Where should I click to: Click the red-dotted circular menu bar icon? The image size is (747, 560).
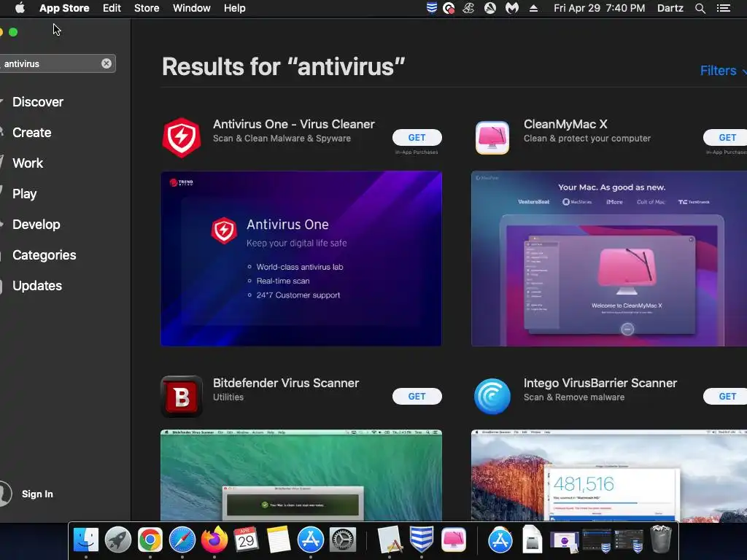(x=449, y=8)
